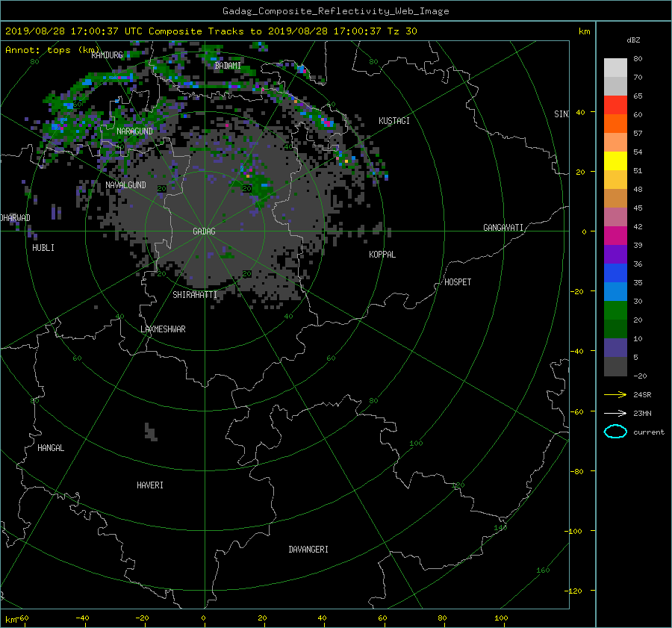Click the NARAGUND town label
The image size is (672, 628).
point(134,131)
